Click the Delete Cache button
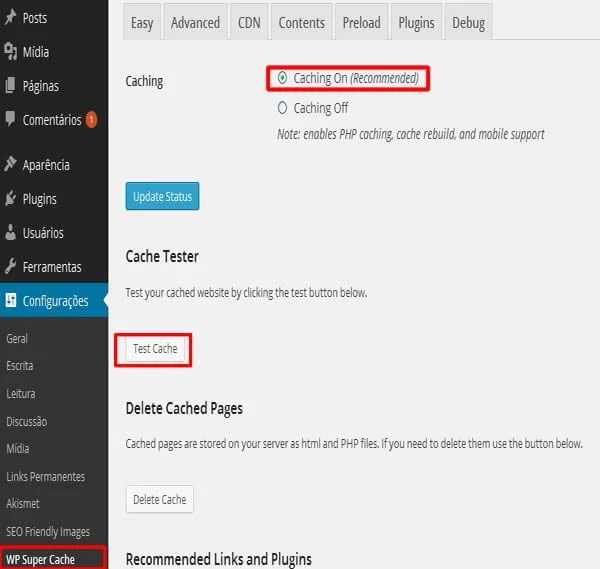 coord(160,499)
